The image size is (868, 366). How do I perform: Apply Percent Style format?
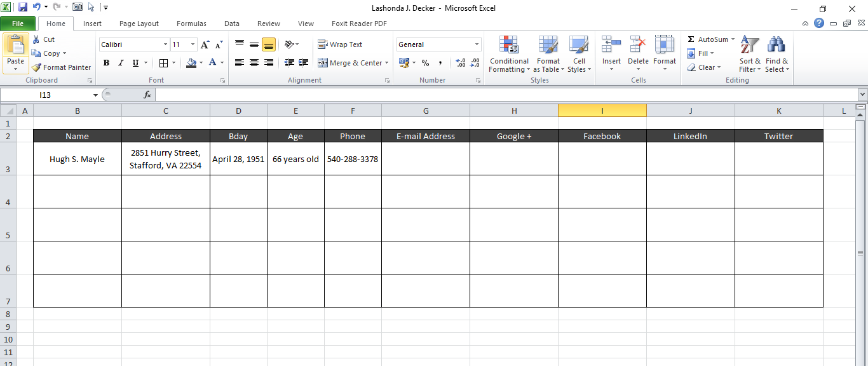[x=426, y=63]
